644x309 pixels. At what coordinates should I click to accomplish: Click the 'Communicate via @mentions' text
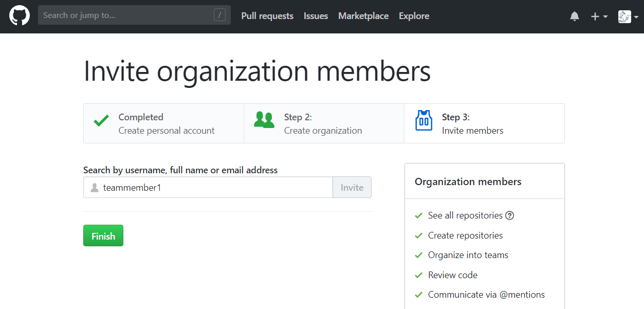point(486,295)
